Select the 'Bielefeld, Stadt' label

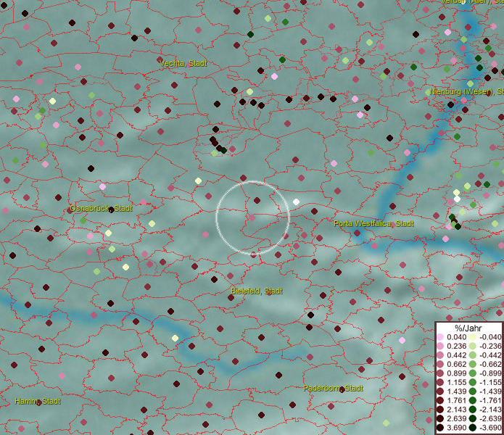coord(257,291)
